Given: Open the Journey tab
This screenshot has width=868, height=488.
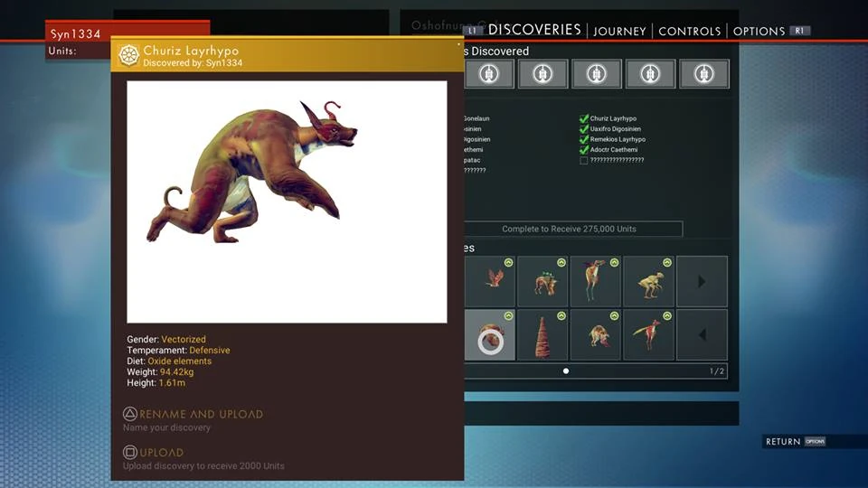Looking at the screenshot, I should coord(619,32).
